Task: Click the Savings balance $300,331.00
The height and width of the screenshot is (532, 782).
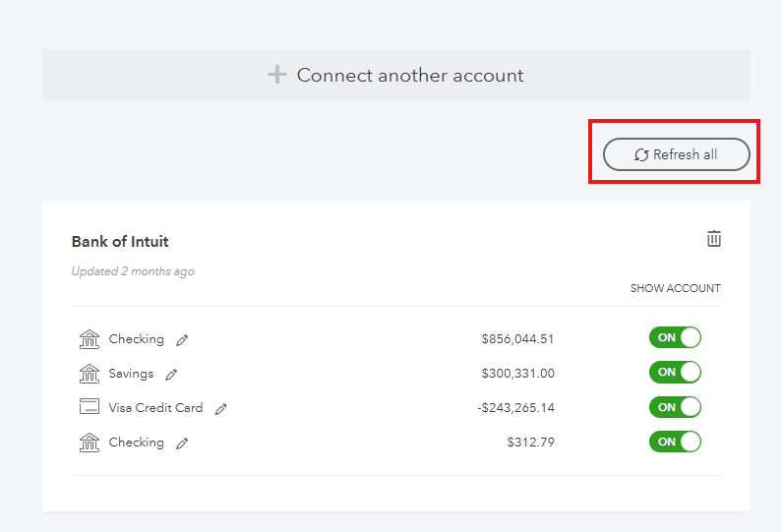Action: point(517,374)
